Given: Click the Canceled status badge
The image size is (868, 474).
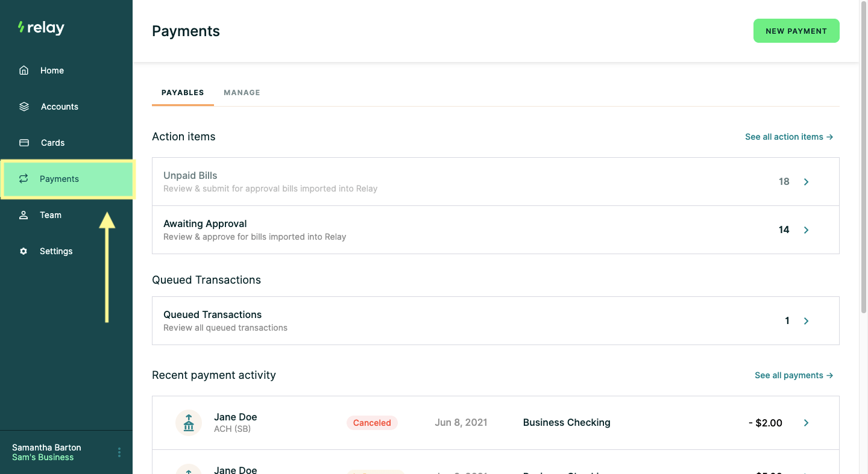Looking at the screenshot, I should (372, 422).
